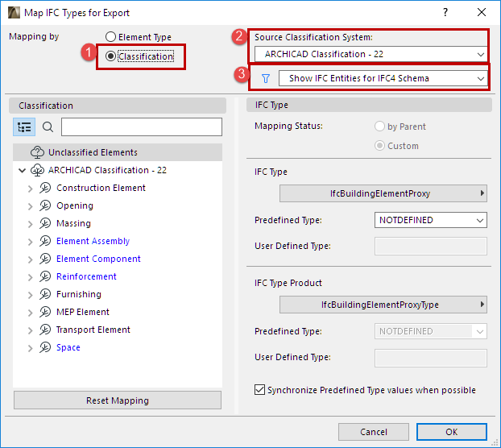The height and width of the screenshot is (448, 501).
Task: Open IfcBuildingElementProxyType product menu button
Action: click(383, 305)
